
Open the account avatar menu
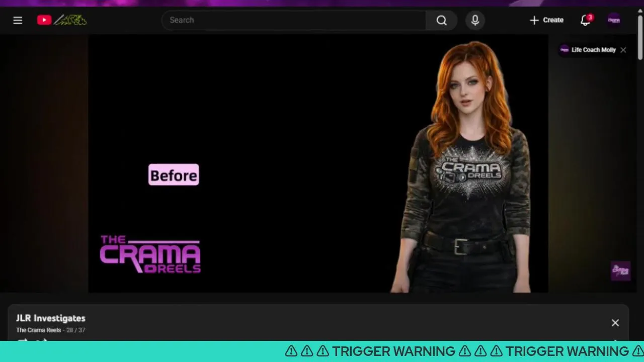(x=614, y=20)
